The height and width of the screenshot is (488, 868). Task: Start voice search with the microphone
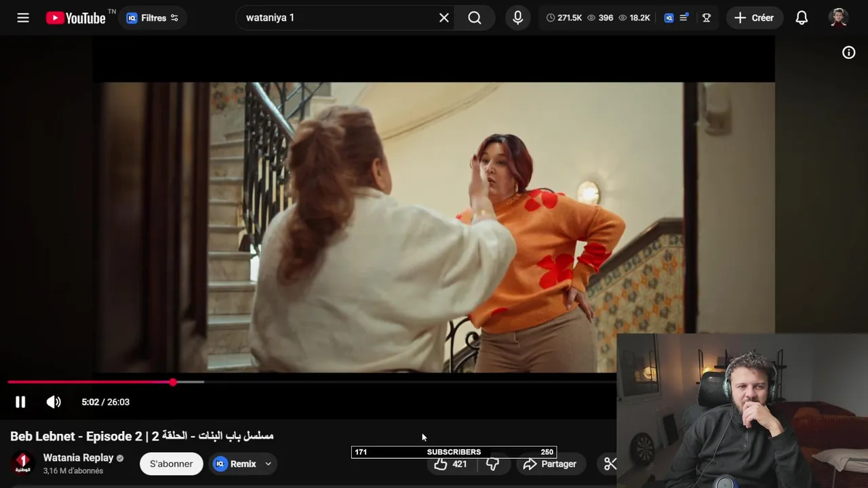pyautogui.click(x=517, y=18)
